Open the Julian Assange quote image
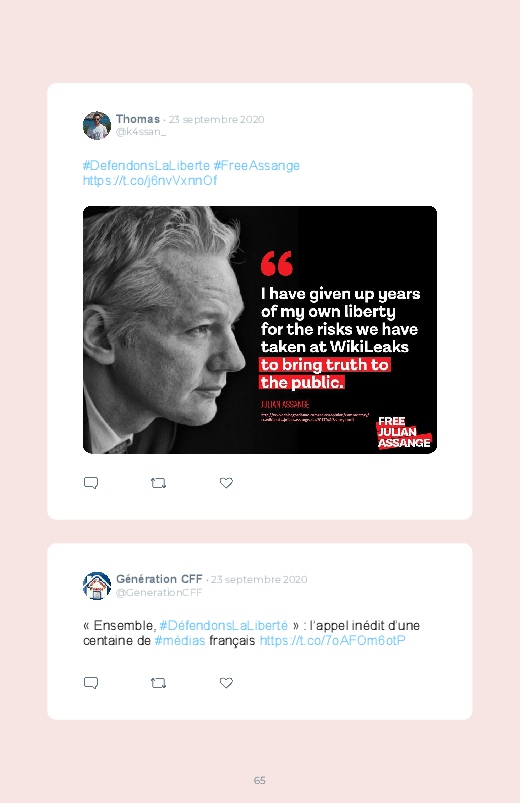 [260, 330]
